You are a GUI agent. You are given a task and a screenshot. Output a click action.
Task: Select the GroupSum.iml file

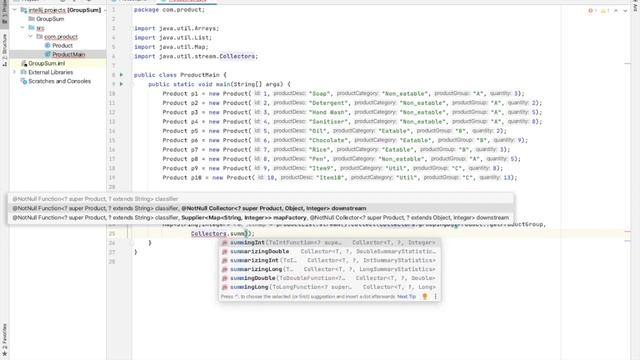pyautogui.click(x=47, y=63)
